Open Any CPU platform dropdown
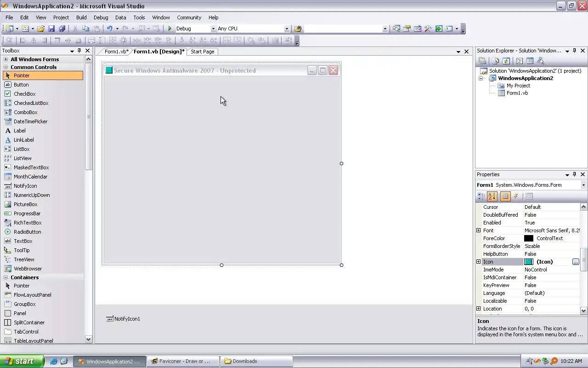The width and height of the screenshot is (588, 368). tap(287, 29)
